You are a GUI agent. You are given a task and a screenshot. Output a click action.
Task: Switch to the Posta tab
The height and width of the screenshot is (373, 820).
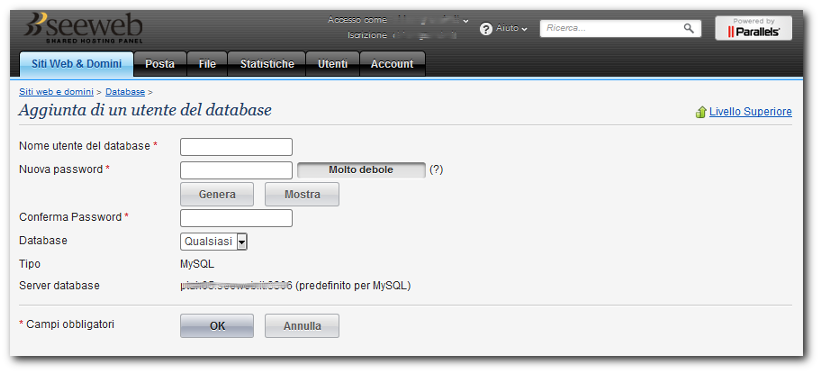(x=160, y=64)
